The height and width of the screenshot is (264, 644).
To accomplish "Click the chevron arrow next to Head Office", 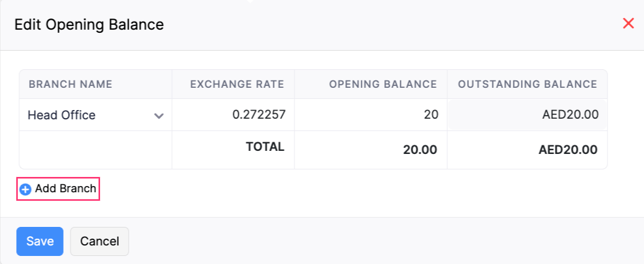I will click(x=159, y=116).
